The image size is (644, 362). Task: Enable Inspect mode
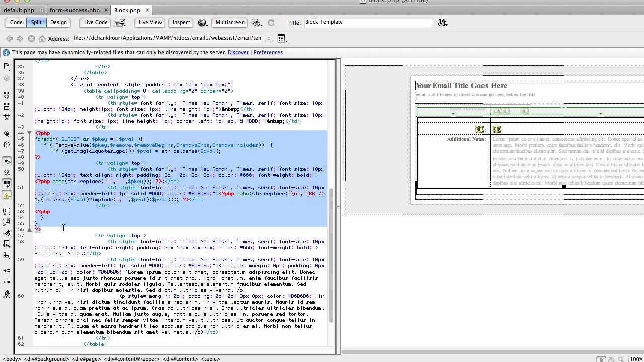(181, 22)
